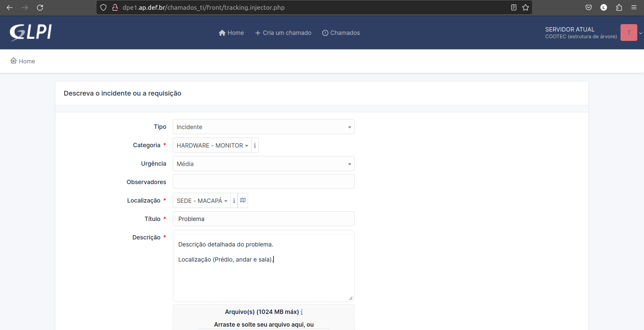Click the Título input field
This screenshot has height=330, width=644.
click(x=263, y=219)
